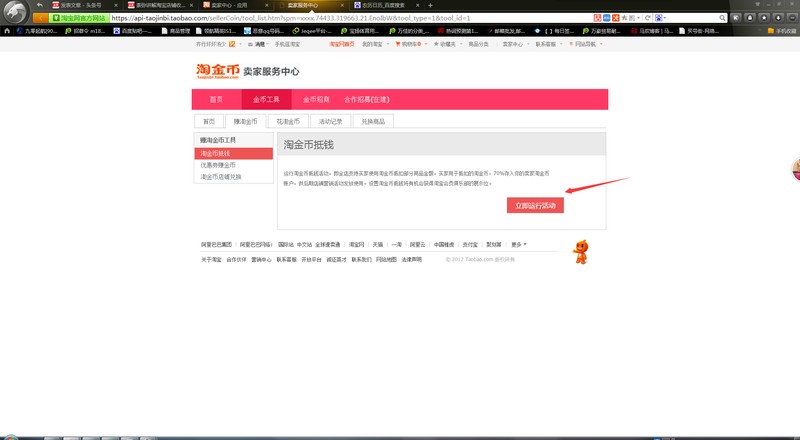The width and height of the screenshot is (800, 440).
Task: Open a new tab with plus icon
Action: pos(430,5)
